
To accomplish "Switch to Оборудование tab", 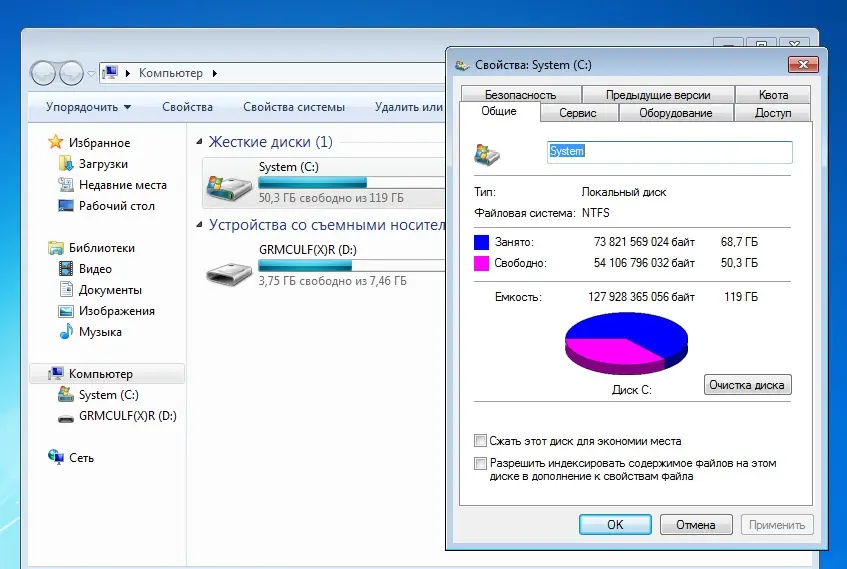I will tap(676, 113).
